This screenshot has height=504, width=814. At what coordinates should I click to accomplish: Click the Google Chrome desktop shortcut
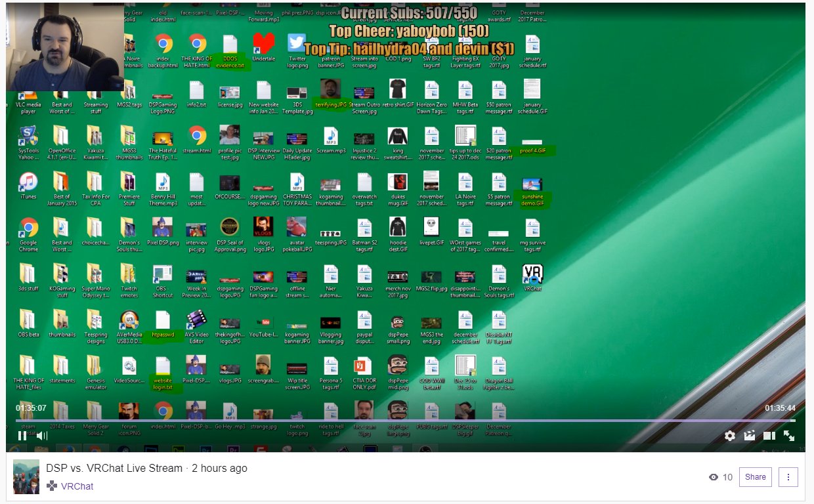(x=28, y=228)
